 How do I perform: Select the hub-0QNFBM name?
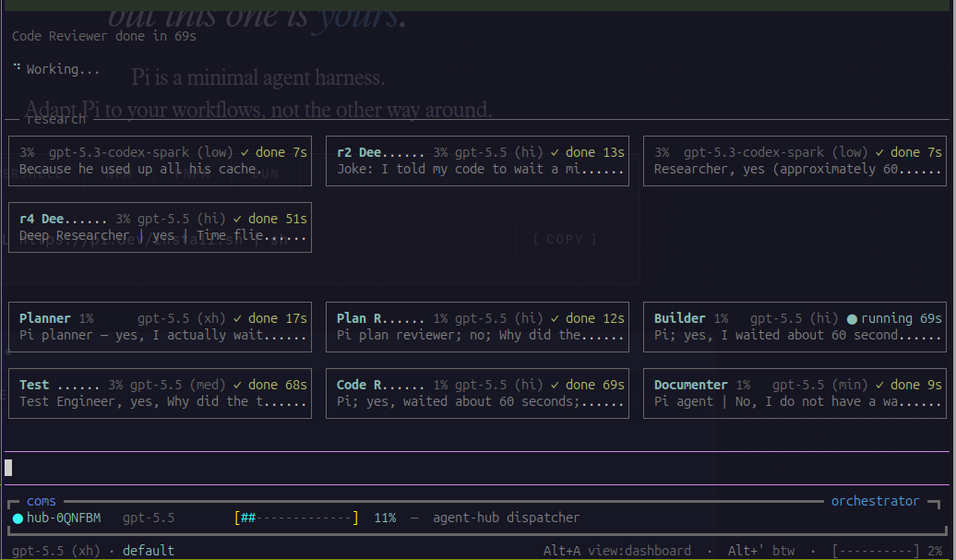click(x=64, y=518)
